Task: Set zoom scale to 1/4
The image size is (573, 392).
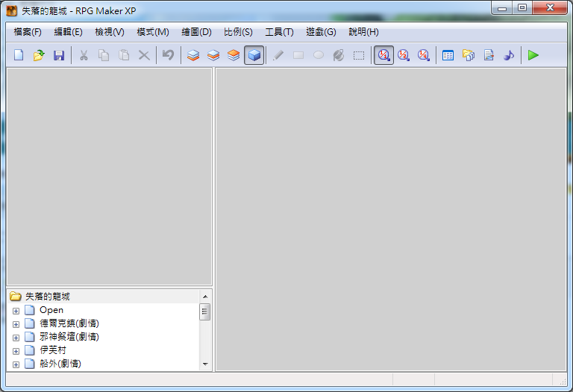Action: (x=424, y=55)
